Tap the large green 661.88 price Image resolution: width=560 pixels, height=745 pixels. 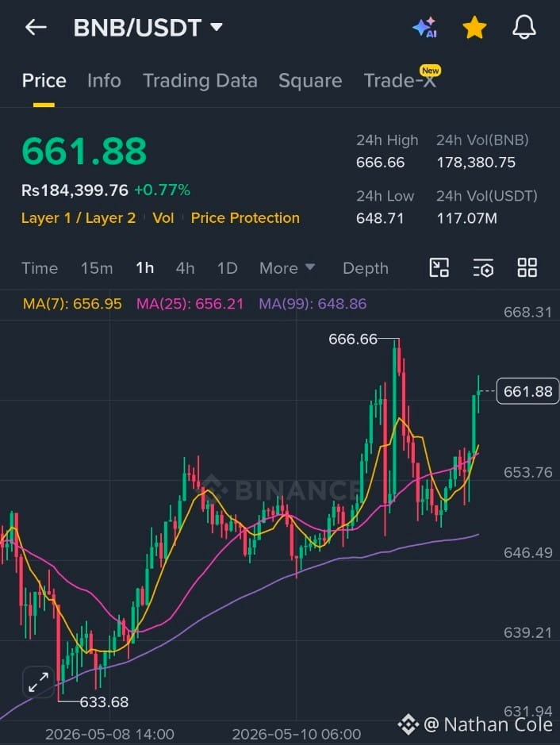point(84,151)
